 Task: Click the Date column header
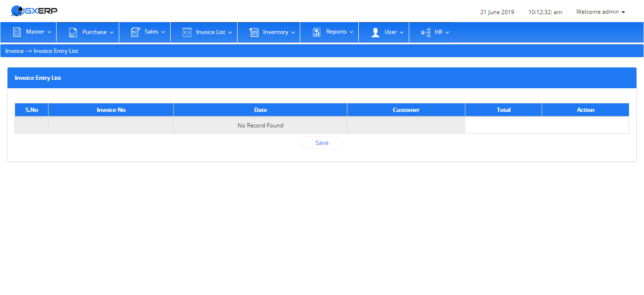tap(261, 110)
